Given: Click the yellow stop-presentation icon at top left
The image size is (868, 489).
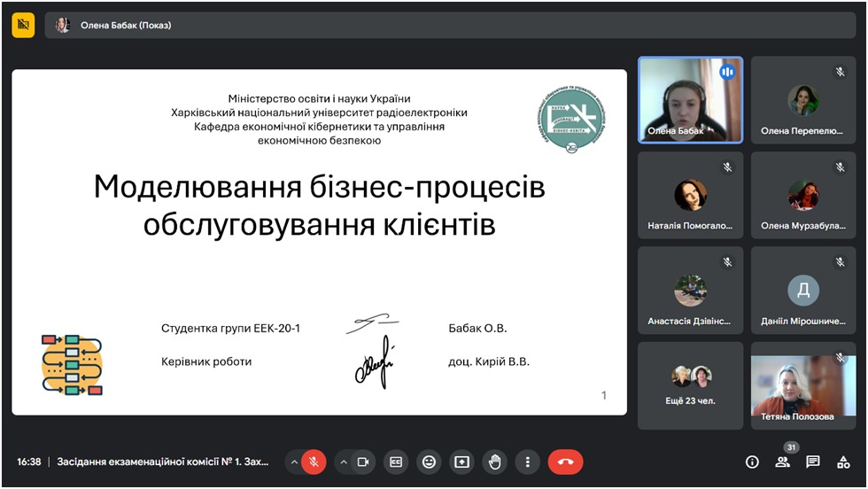Looking at the screenshot, I should (23, 25).
